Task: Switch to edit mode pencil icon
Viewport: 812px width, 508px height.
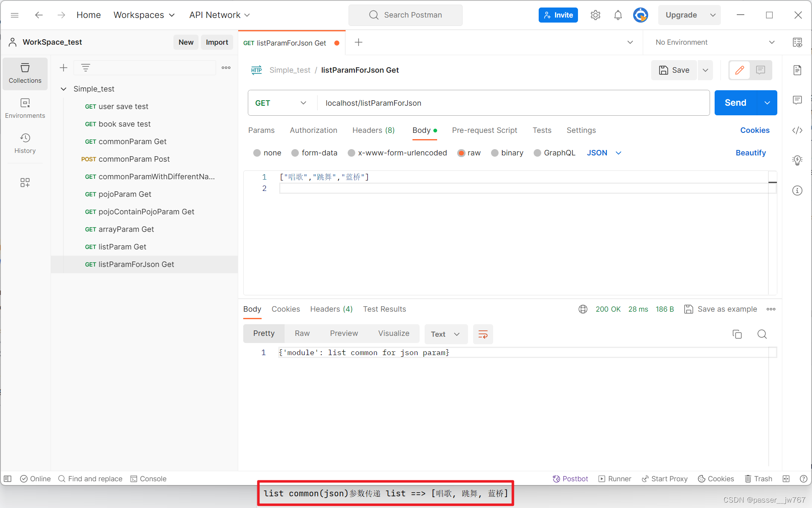Action: pyautogui.click(x=740, y=70)
